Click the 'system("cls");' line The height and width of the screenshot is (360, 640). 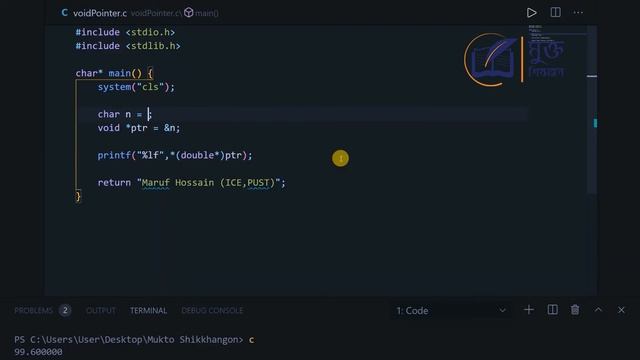136,87
